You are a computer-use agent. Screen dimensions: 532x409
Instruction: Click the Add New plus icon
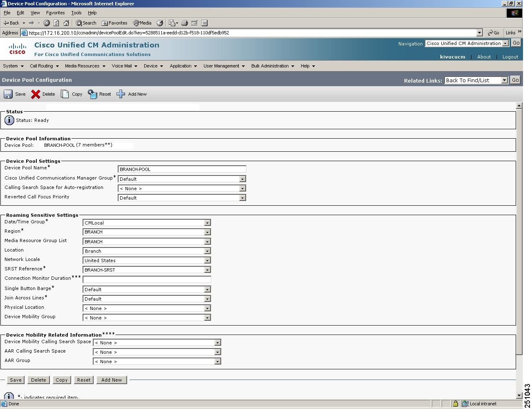tap(121, 94)
